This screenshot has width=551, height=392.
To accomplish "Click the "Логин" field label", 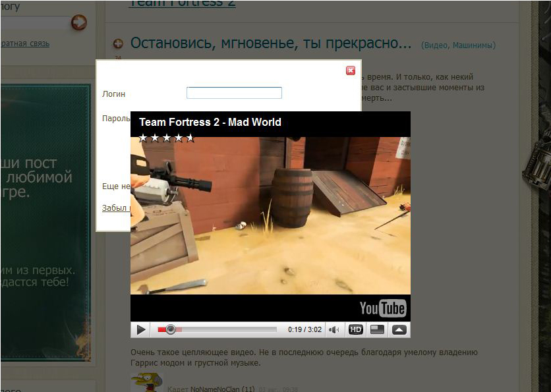I will pos(113,94).
